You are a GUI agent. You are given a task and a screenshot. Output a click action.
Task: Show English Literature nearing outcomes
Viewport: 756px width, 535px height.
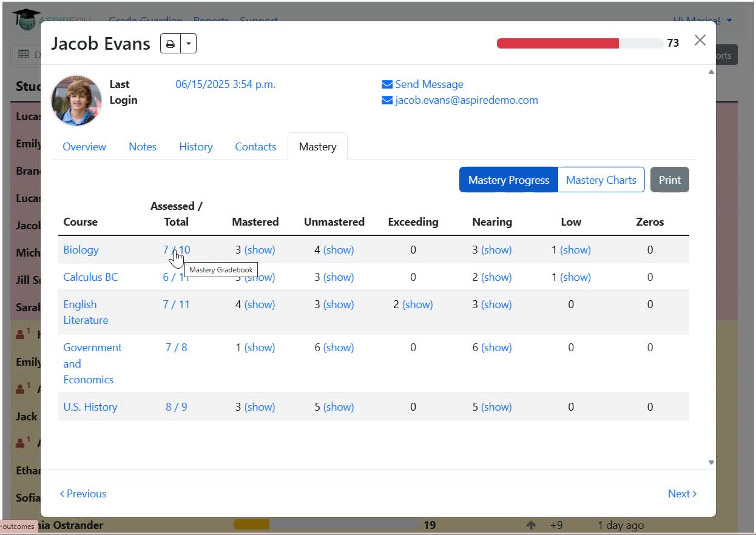click(496, 305)
